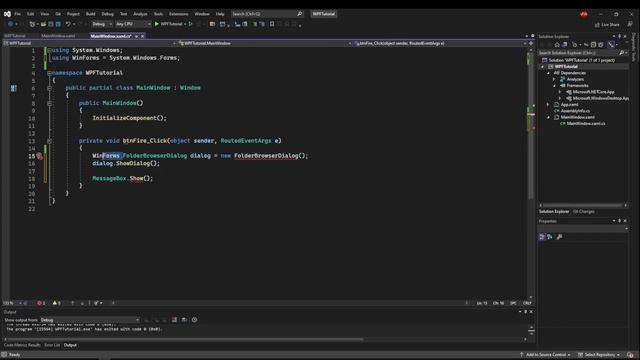Click InitializeComponent(); on line 10
640x360 pixels.
pos(129,118)
